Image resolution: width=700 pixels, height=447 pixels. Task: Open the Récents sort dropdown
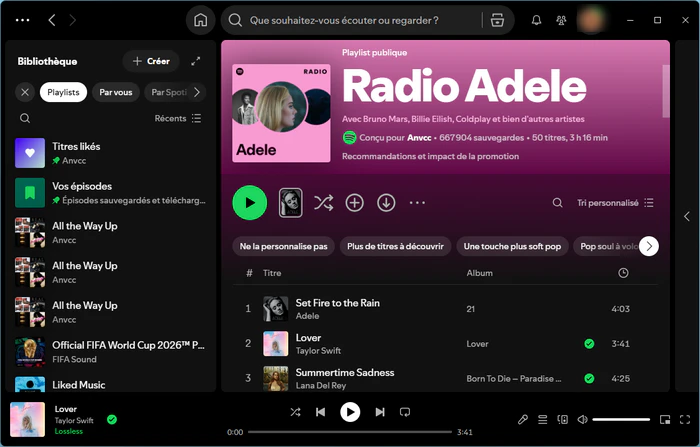pos(178,118)
